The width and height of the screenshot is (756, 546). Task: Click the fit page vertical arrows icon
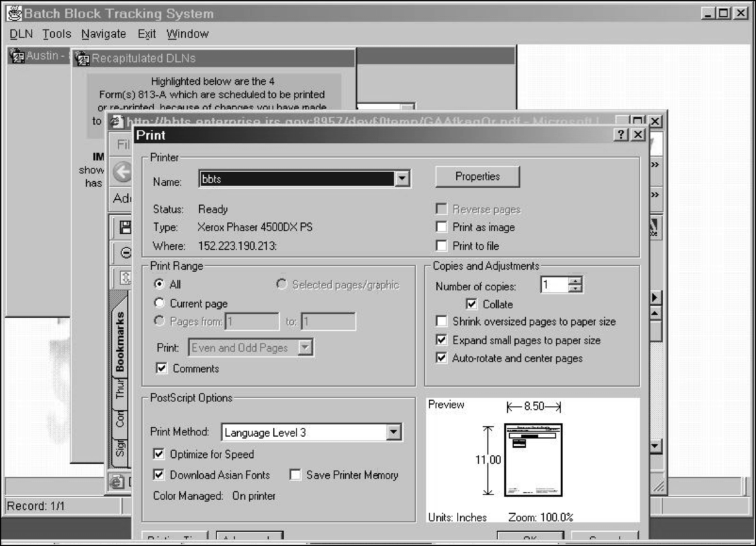(x=125, y=278)
